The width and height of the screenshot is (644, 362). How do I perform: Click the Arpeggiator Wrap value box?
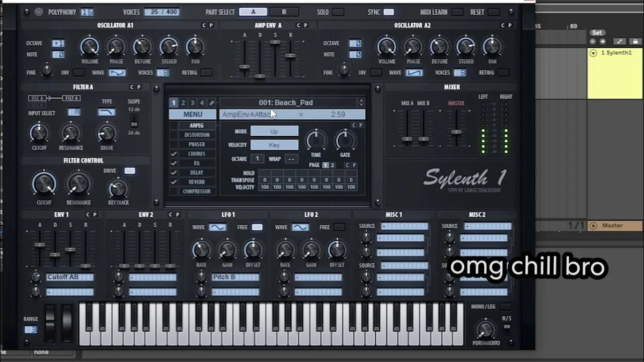[291, 159]
